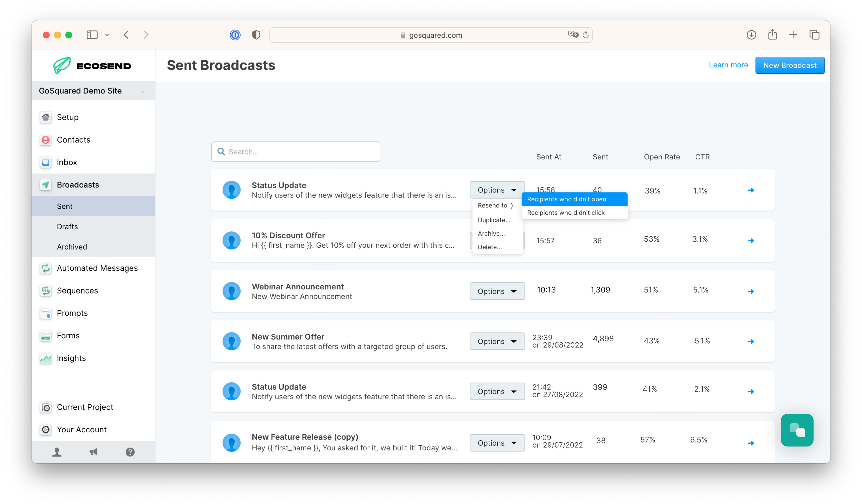Screen dimensions: 862x504
Task: Go to Sent broadcasts
Action: (93, 206)
